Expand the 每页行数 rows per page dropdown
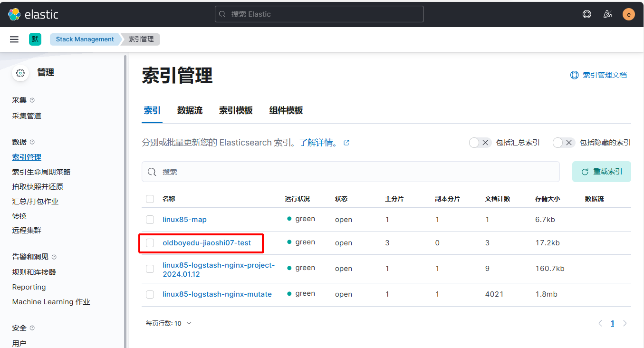This screenshot has height=348, width=644. tap(169, 323)
